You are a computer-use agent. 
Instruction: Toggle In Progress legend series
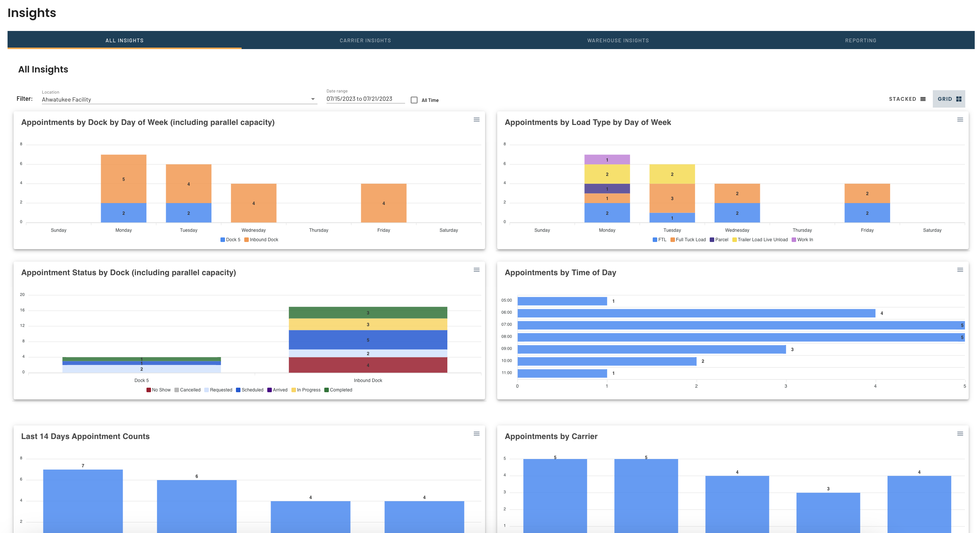(306, 390)
